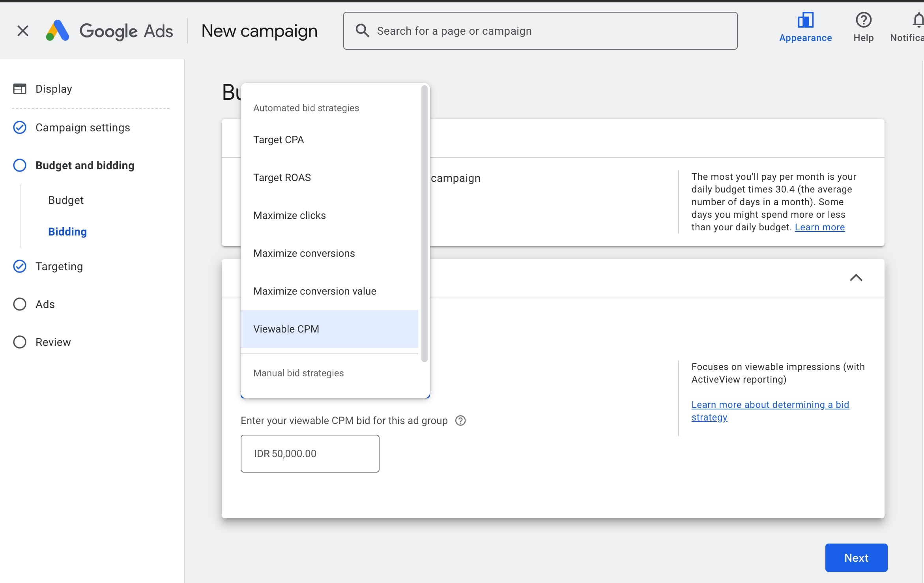Click the Display step icon in sidebar
Image resolution: width=924 pixels, height=583 pixels.
click(x=20, y=89)
